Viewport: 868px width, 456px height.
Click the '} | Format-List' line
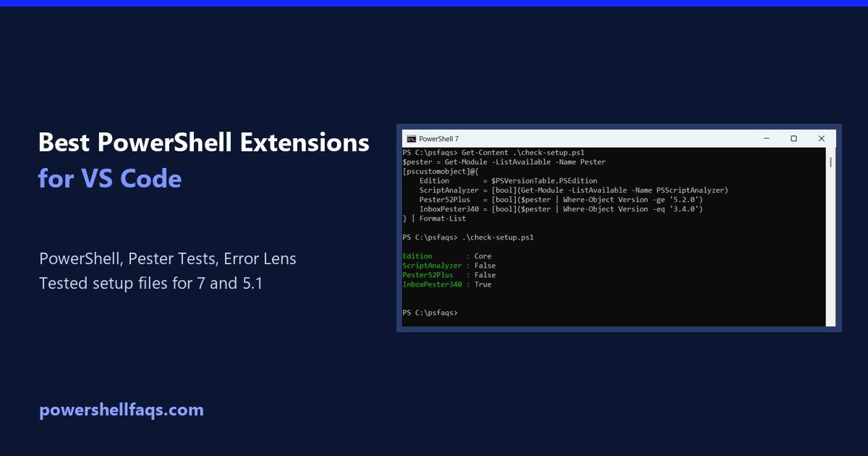pyautogui.click(x=435, y=219)
